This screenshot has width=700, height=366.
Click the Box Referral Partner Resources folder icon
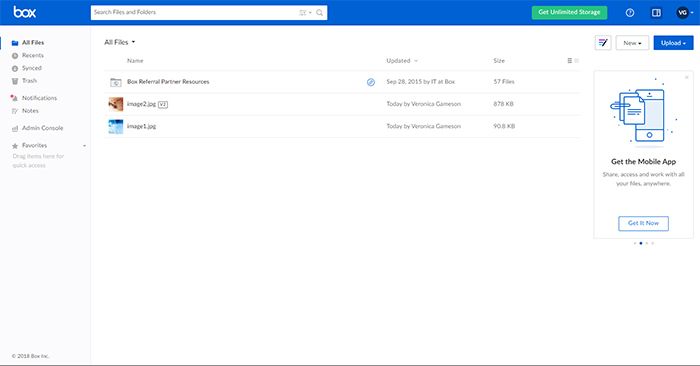pos(116,82)
